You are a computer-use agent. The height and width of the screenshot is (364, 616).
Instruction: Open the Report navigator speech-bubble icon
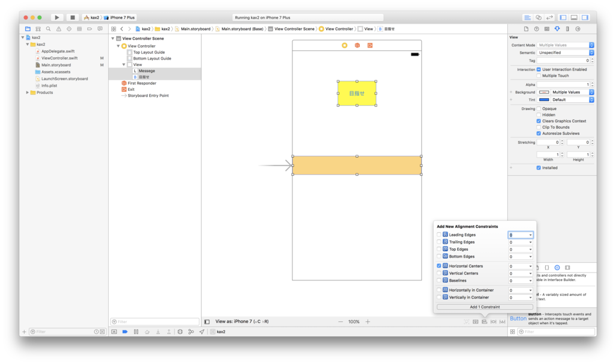pyautogui.click(x=100, y=29)
